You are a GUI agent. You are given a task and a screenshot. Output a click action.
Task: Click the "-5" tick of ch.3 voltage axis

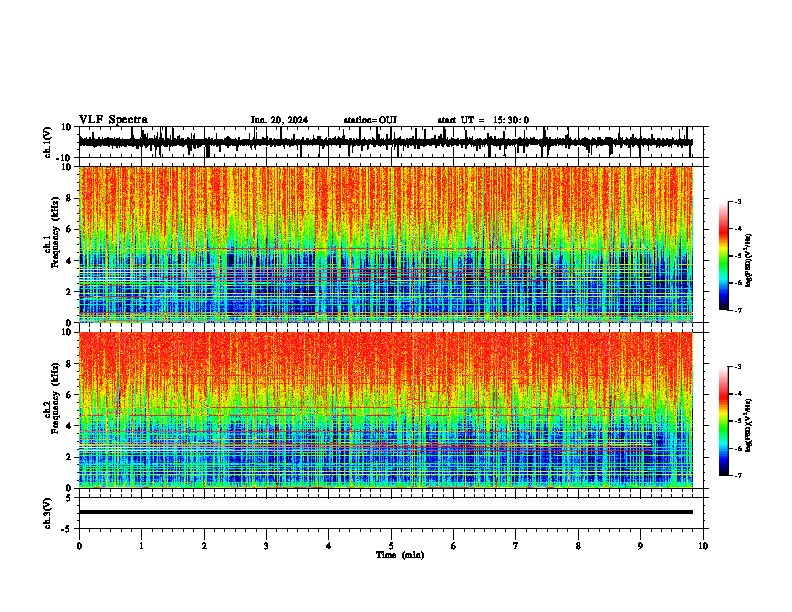[67, 529]
